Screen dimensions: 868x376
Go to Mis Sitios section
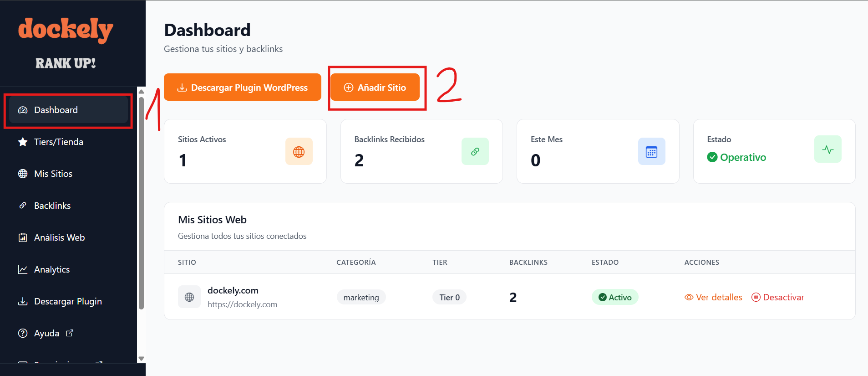click(53, 174)
